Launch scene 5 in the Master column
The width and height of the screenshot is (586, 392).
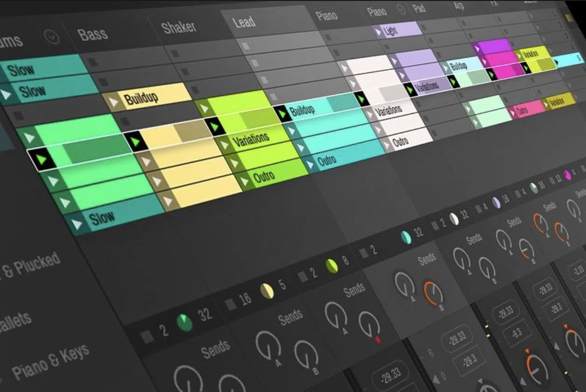pyautogui.click(x=556, y=62)
